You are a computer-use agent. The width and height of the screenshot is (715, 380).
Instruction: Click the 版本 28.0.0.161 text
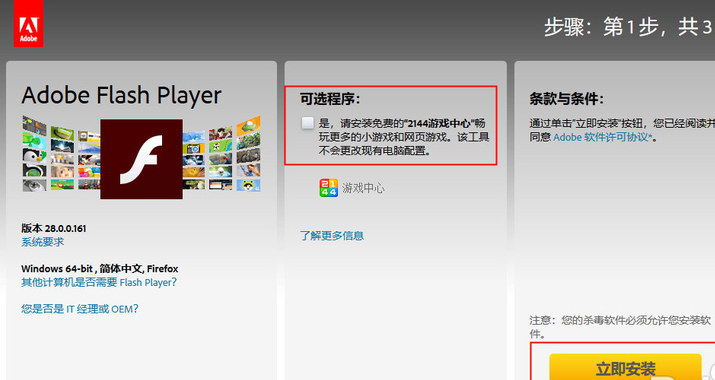[53, 228]
